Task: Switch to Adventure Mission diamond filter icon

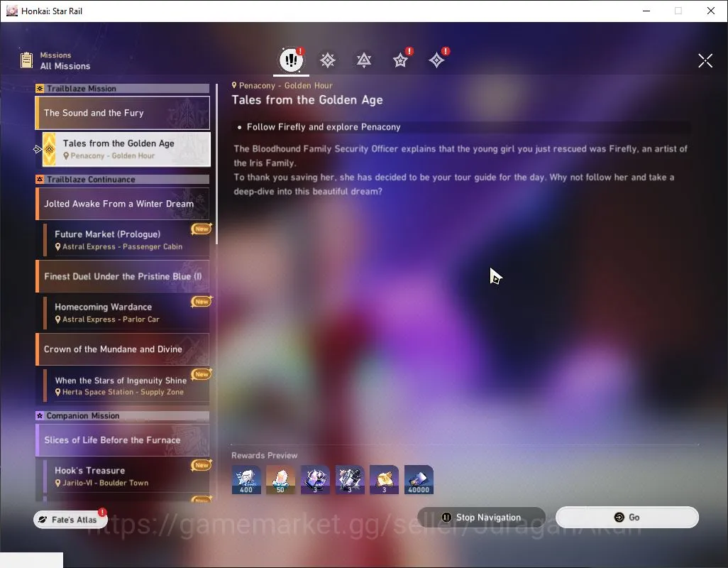Action: tap(436, 60)
